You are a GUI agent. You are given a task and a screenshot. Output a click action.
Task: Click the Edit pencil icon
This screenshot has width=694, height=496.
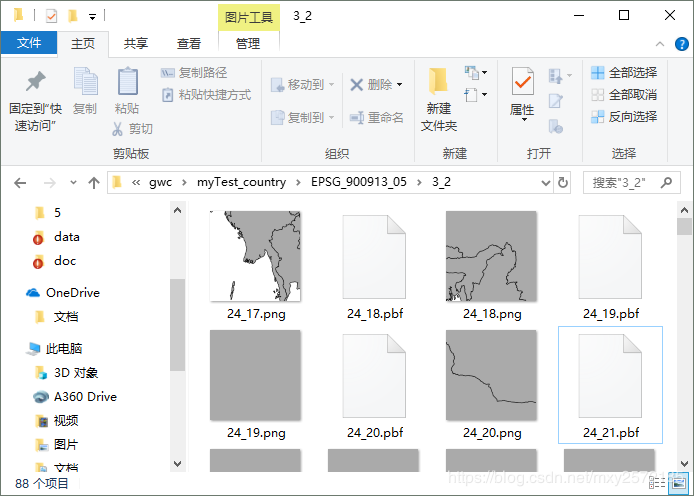coord(556,101)
